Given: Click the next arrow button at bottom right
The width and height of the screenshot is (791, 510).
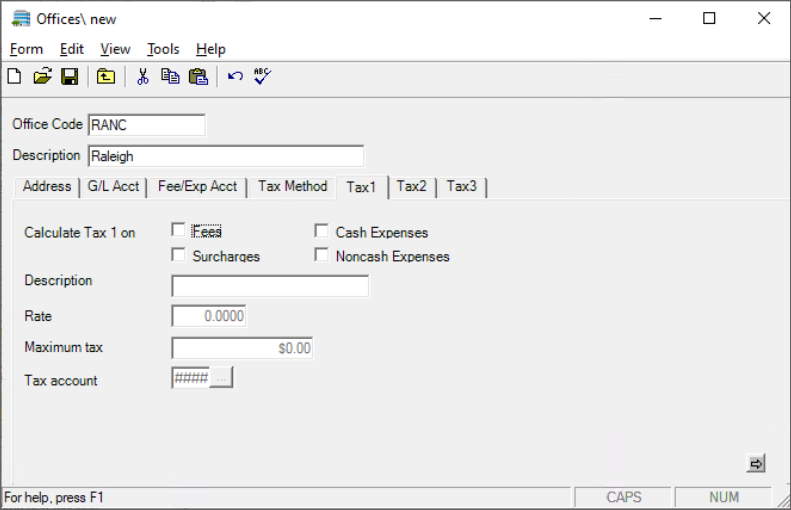Looking at the screenshot, I should (756, 464).
